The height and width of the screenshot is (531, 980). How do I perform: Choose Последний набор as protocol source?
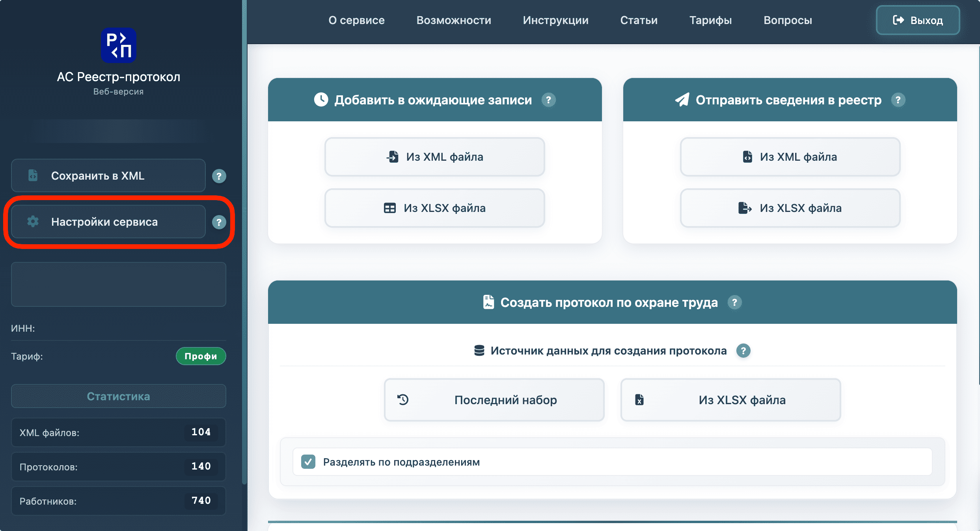pos(494,400)
